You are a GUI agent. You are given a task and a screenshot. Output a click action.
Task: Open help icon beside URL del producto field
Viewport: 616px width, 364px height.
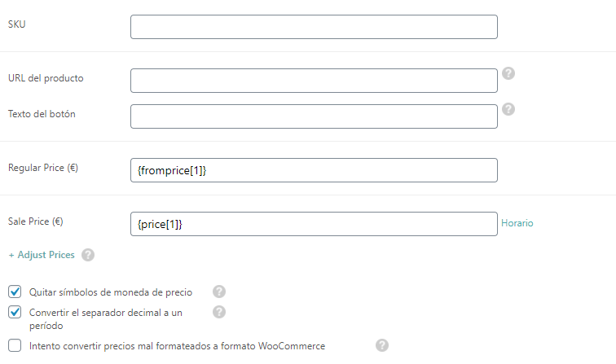pyautogui.click(x=508, y=73)
